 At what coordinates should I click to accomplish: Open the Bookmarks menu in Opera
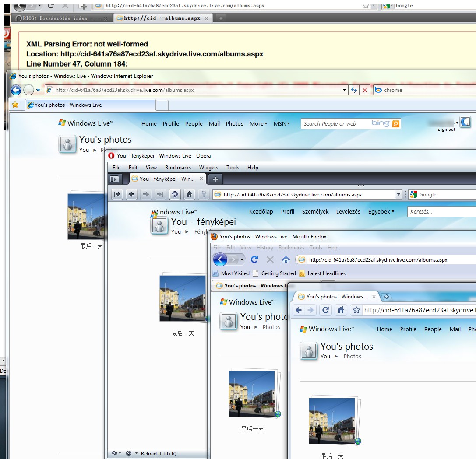tap(178, 168)
